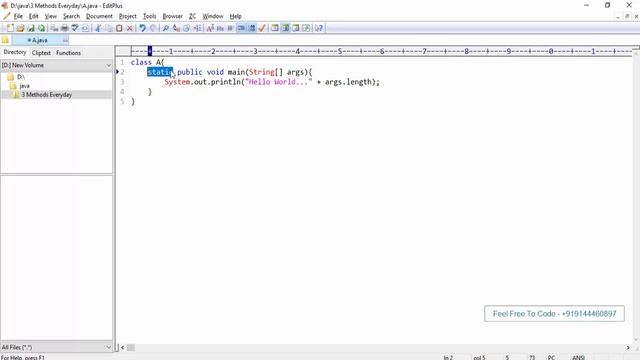
Task: Click the ANSI encoding status bar entry
Action: click(578, 357)
